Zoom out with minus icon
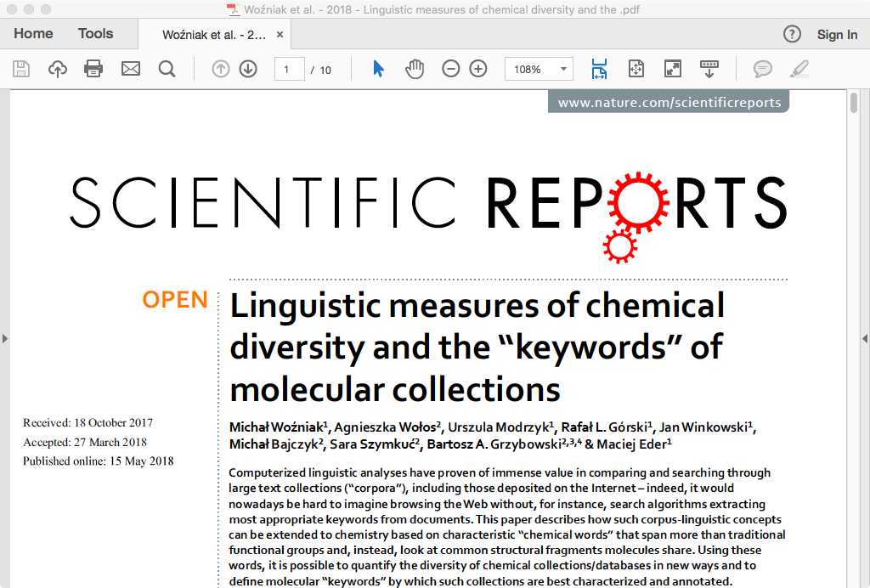The height and width of the screenshot is (588, 870). coord(450,69)
